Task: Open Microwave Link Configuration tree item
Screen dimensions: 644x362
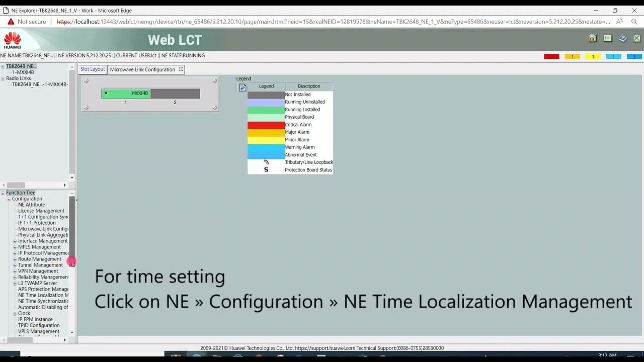Action: coord(43,229)
